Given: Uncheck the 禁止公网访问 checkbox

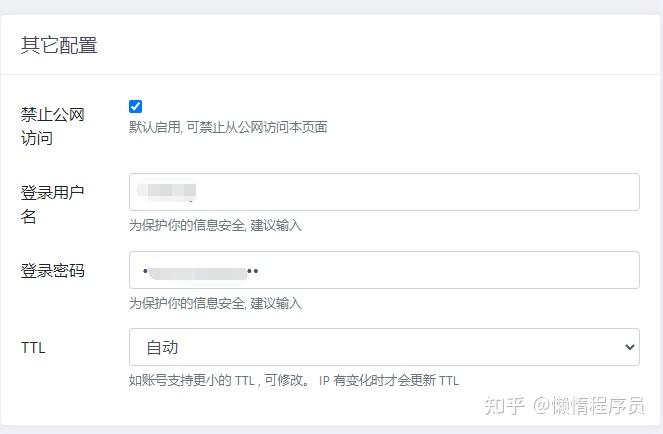Looking at the screenshot, I should [136, 106].
